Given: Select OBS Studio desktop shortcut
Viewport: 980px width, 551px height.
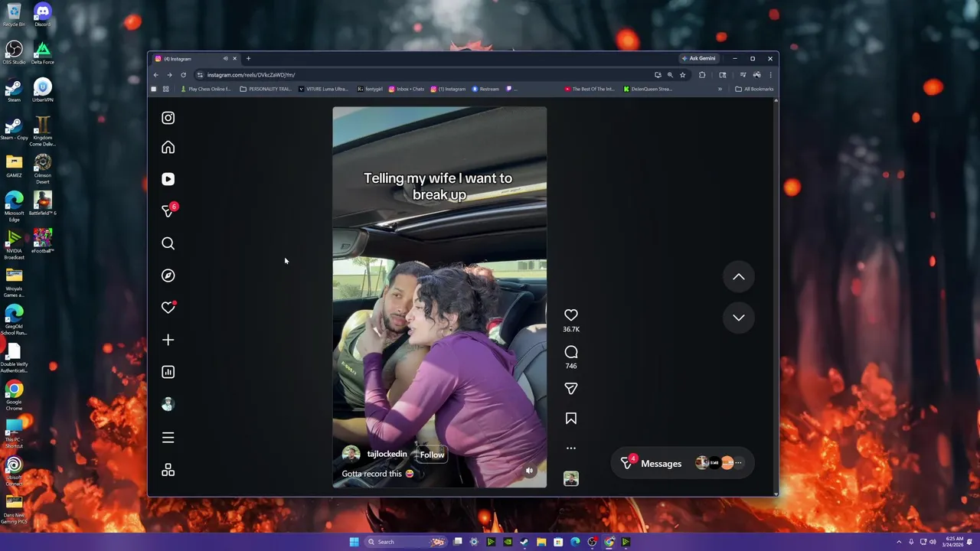Looking at the screenshot, I should pos(14,52).
